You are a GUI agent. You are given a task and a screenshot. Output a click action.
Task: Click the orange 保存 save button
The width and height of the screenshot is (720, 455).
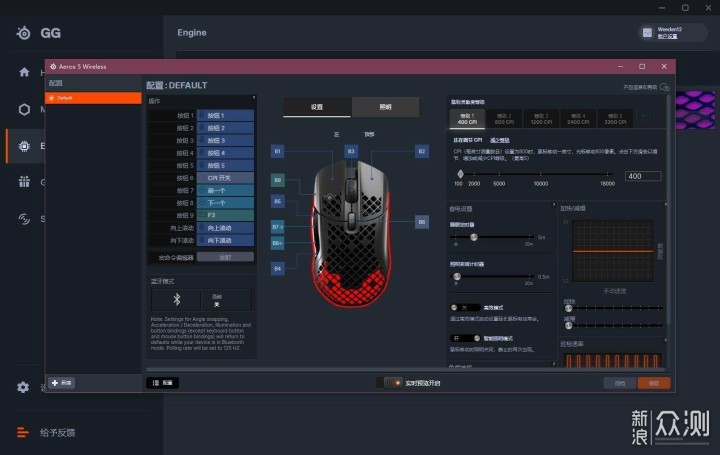tap(654, 383)
